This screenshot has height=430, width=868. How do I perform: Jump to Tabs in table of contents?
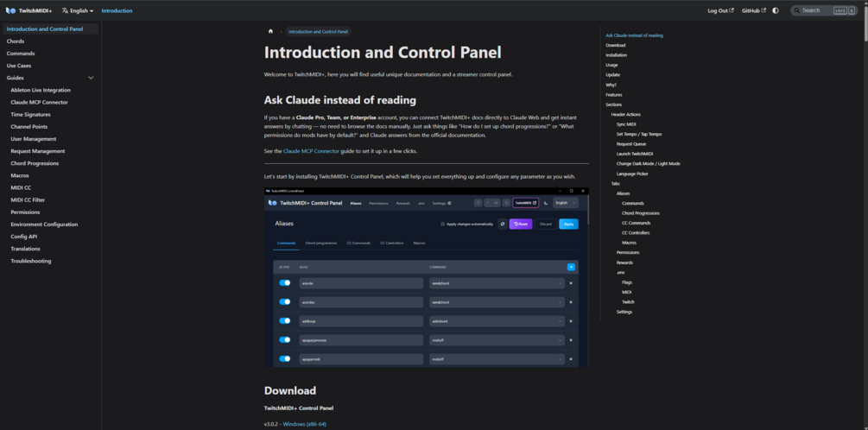pos(616,183)
